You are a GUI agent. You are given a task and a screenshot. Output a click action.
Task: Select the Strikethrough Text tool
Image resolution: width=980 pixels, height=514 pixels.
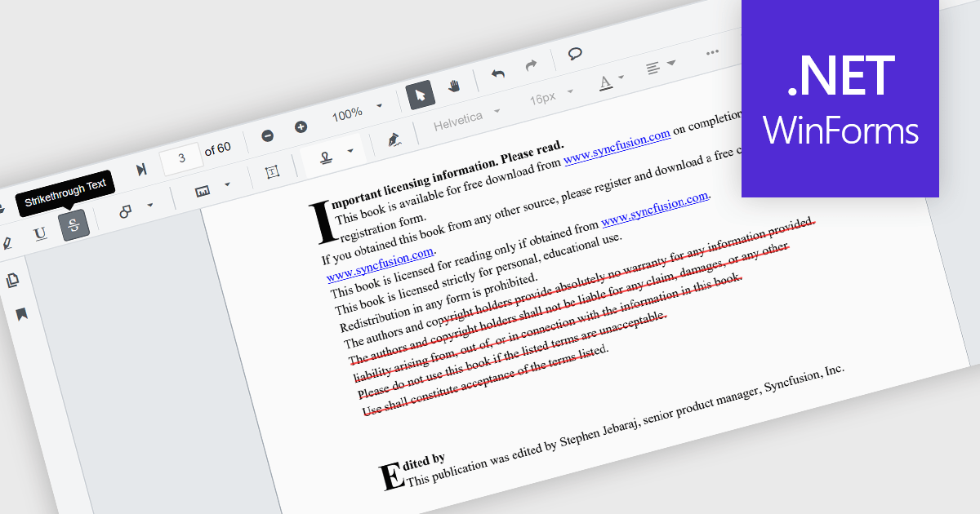pos(75,226)
